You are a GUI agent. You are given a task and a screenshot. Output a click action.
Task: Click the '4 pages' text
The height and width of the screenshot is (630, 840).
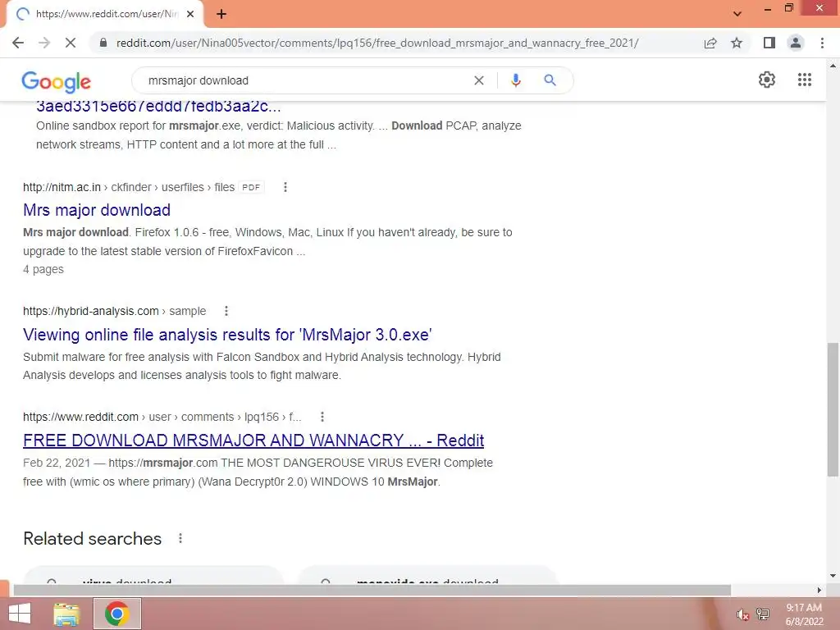(x=43, y=269)
